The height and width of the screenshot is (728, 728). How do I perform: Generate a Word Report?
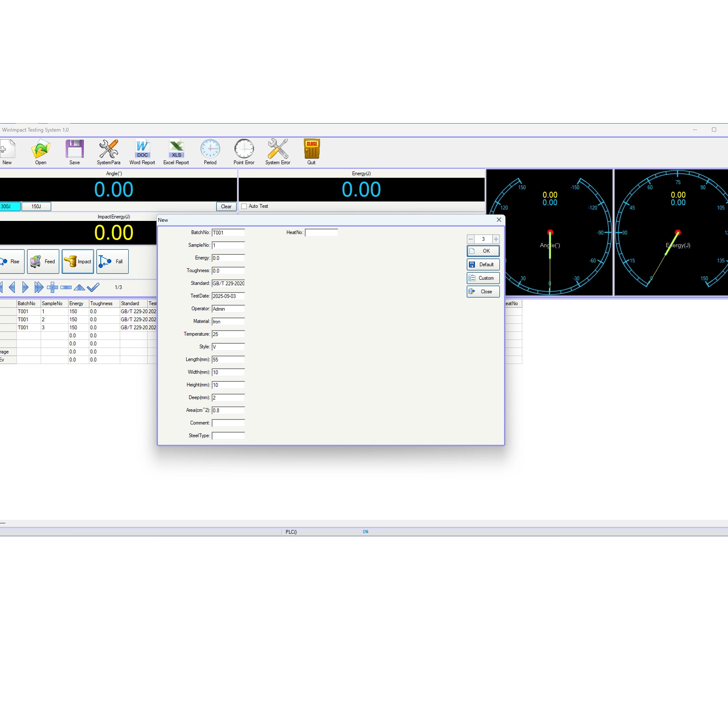point(142,152)
